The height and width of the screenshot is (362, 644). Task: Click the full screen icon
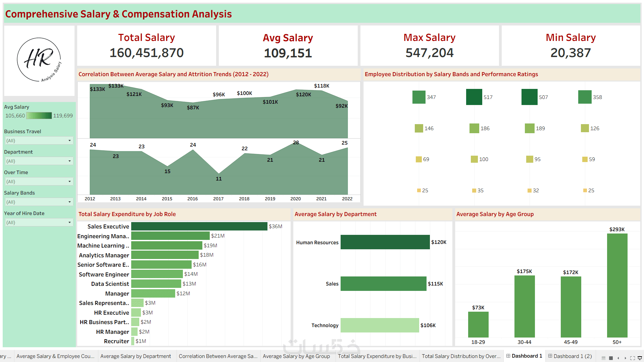[632, 358]
